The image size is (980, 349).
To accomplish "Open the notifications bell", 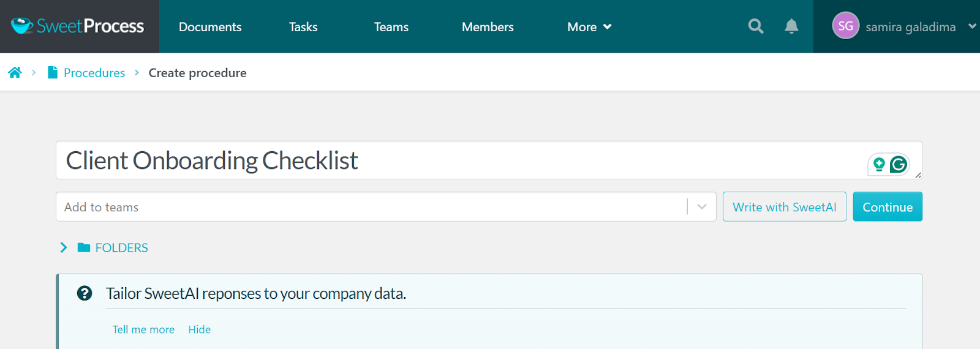I will click(x=791, y=26).
